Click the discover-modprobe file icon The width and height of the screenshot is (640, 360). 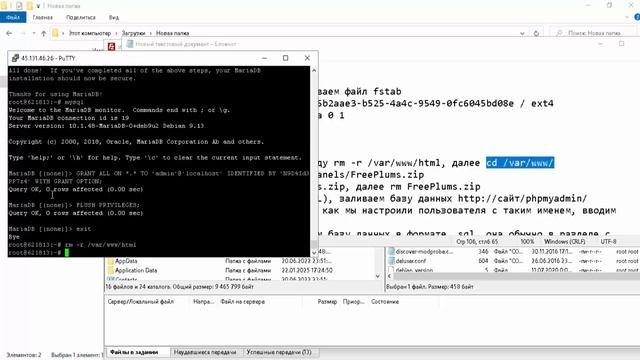391,251
